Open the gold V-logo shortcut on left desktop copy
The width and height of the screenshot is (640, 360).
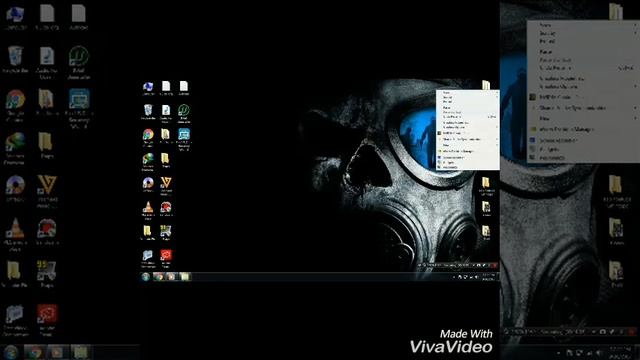(x=47, y=185)
